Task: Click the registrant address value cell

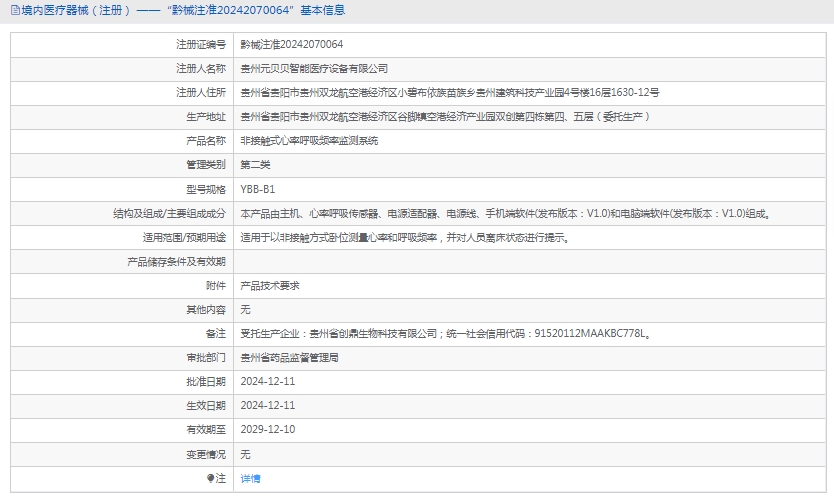Action: point(450,93)
